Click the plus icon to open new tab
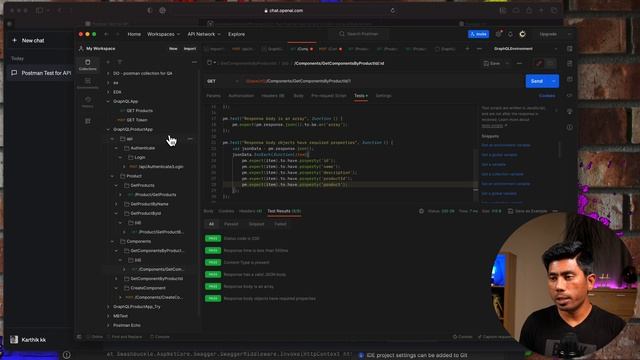 point(467,49)
